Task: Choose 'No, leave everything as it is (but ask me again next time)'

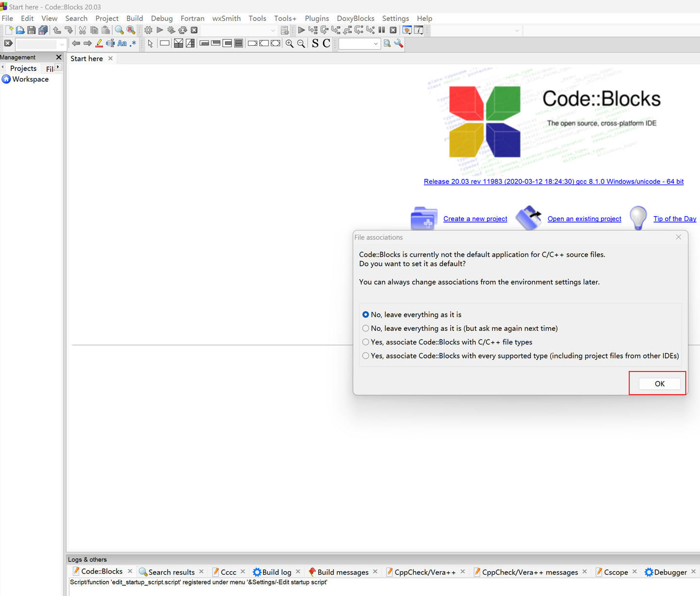Action: click(366, 328)
